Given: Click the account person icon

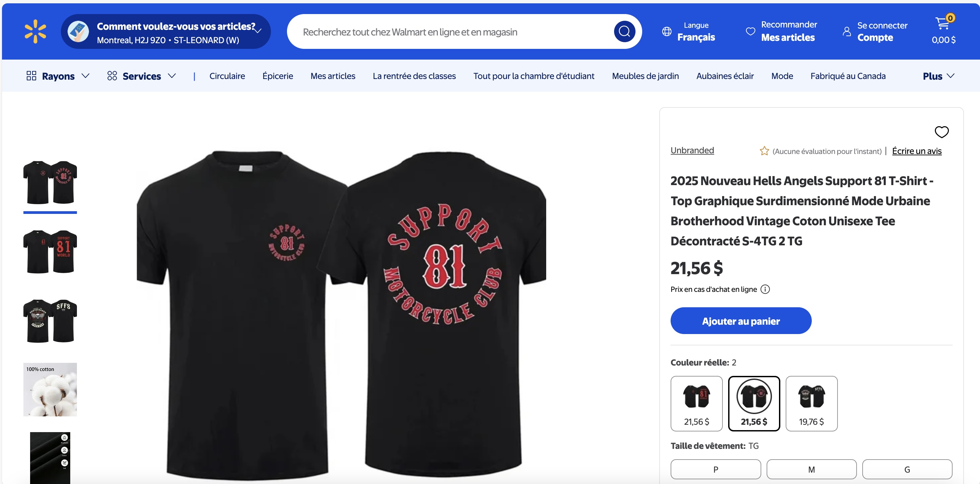Looking at the screenshot, I should click(x=847, y=31).
